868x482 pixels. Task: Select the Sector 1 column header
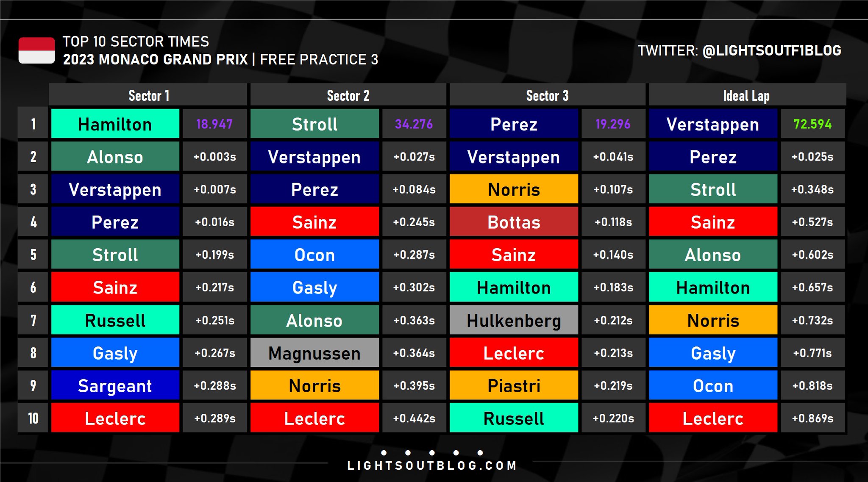(148, 95)
